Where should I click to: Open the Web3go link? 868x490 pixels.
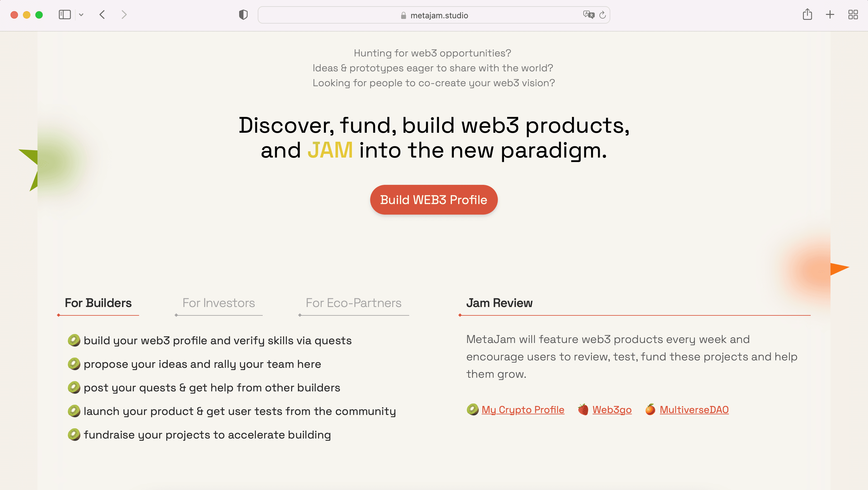(612, 410)
